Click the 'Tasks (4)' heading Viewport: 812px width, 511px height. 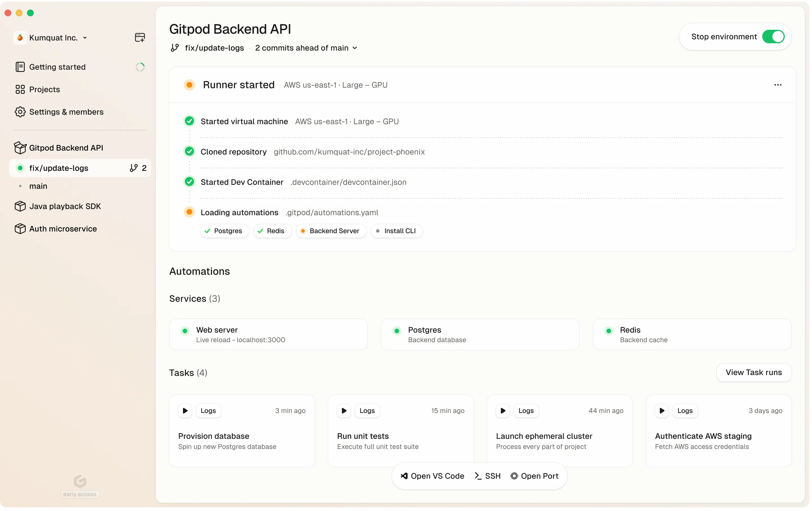pyautogui.click(x=188, y=373)
